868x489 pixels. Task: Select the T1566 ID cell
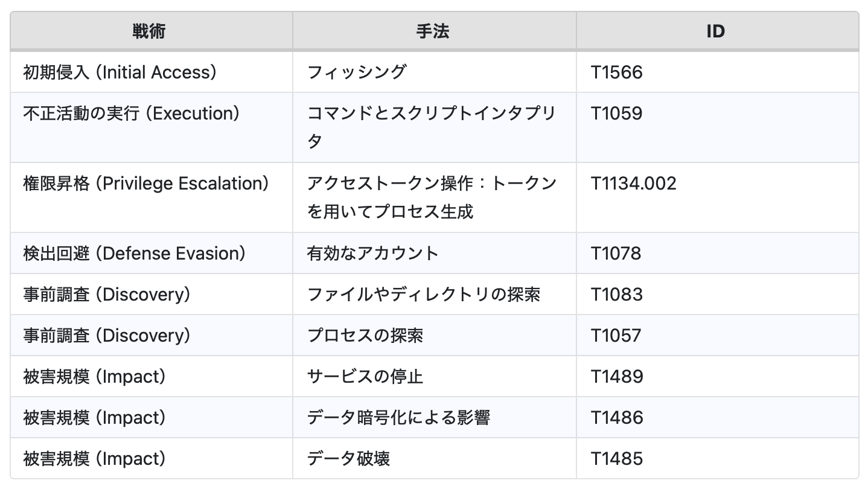[617, 72]
